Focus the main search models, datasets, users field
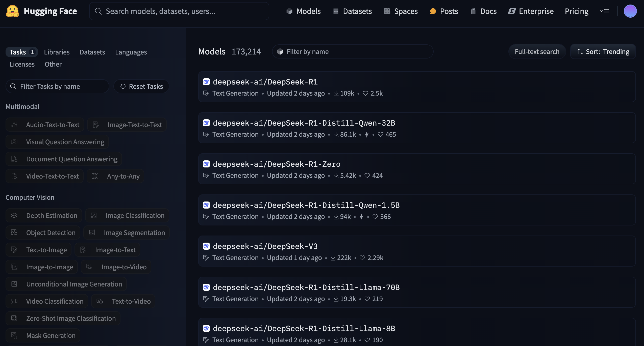 pyautogui.click(x=179, y=11)
